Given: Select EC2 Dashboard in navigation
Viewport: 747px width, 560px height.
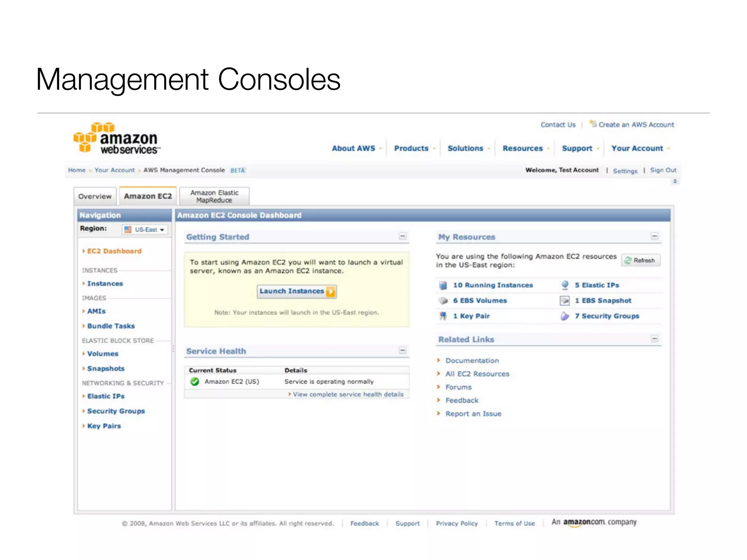Looking at the screenshot, I should tap(114, 251).
